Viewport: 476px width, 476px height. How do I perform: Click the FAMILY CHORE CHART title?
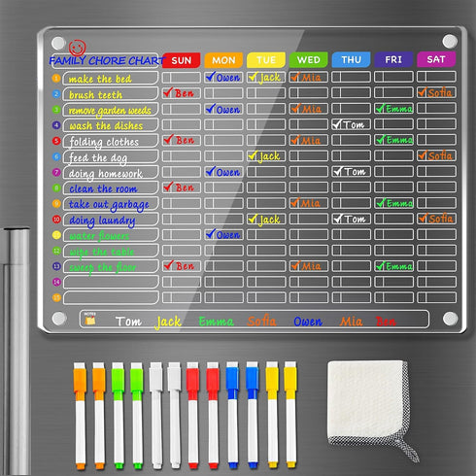coord(107,60)
